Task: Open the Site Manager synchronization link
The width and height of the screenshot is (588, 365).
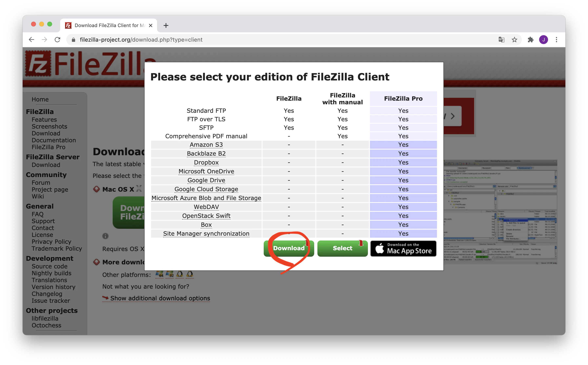Action: pos(206,233)
